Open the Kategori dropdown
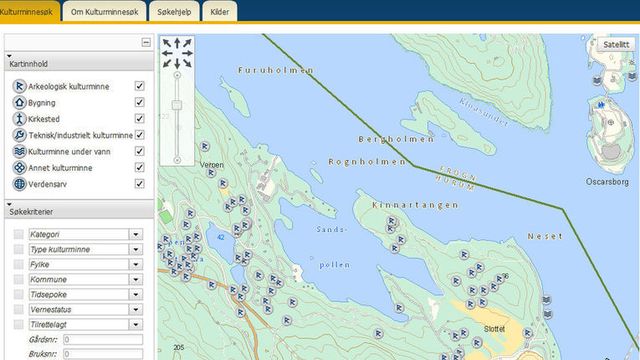Viewport: 640px width, 360px height. [x=136, y=234]
